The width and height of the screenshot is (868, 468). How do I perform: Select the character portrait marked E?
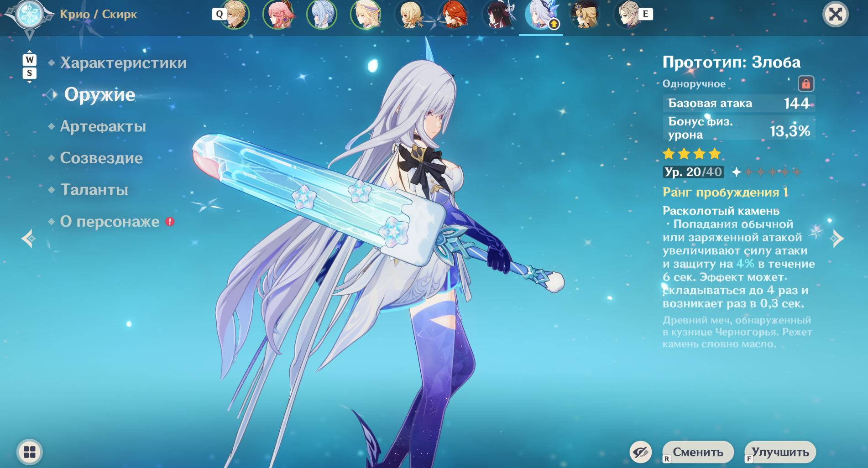tap(628, 14)
